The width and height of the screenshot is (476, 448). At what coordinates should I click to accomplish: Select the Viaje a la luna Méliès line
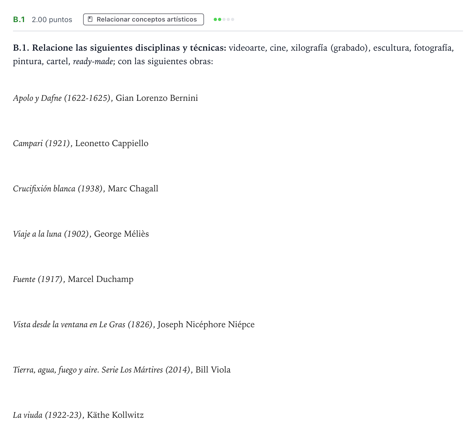[81, 234]
